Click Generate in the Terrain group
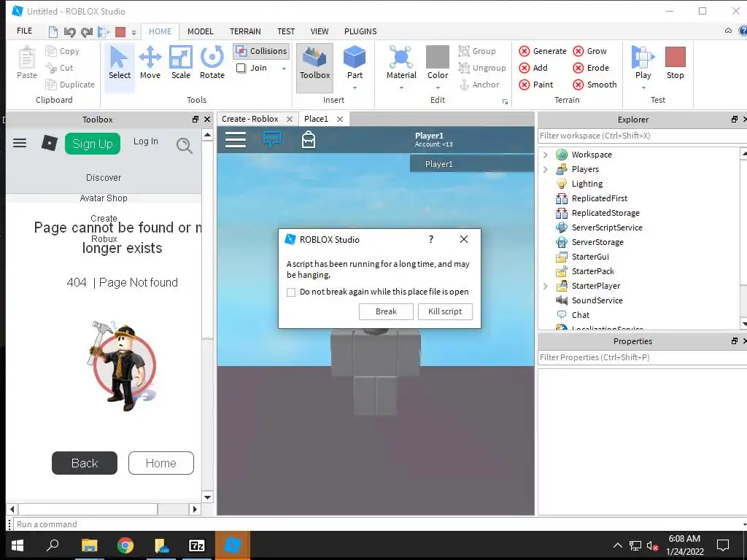Screen dimensions: 747x560 543,51
